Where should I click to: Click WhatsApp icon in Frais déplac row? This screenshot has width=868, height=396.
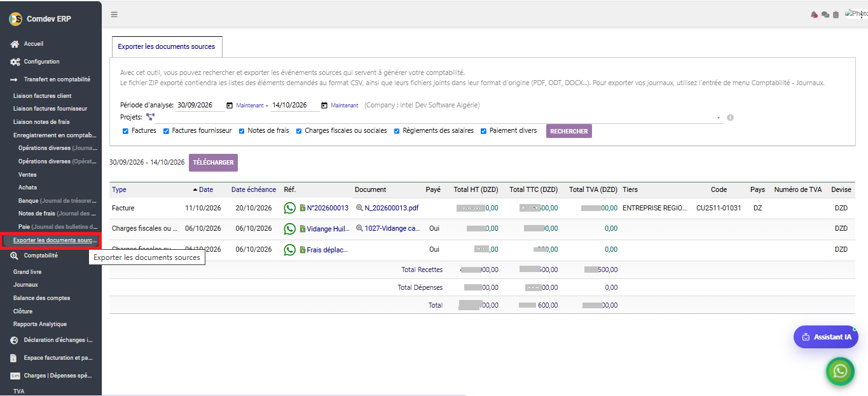click(290, 250)
